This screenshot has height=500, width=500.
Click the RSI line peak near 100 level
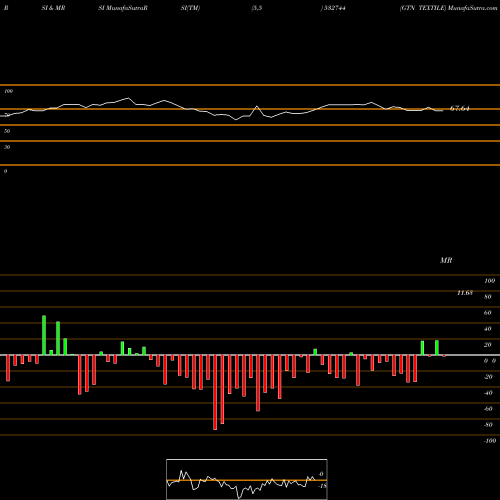pos(128,98)
